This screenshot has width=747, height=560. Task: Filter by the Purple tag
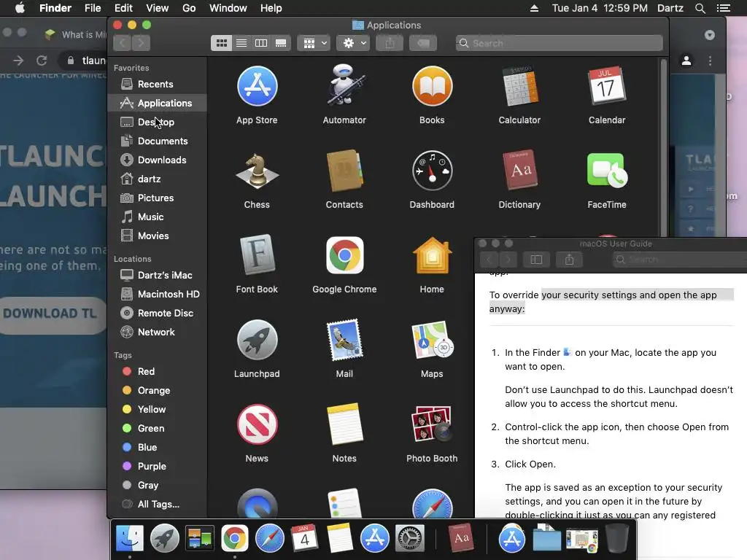point(157,466)
